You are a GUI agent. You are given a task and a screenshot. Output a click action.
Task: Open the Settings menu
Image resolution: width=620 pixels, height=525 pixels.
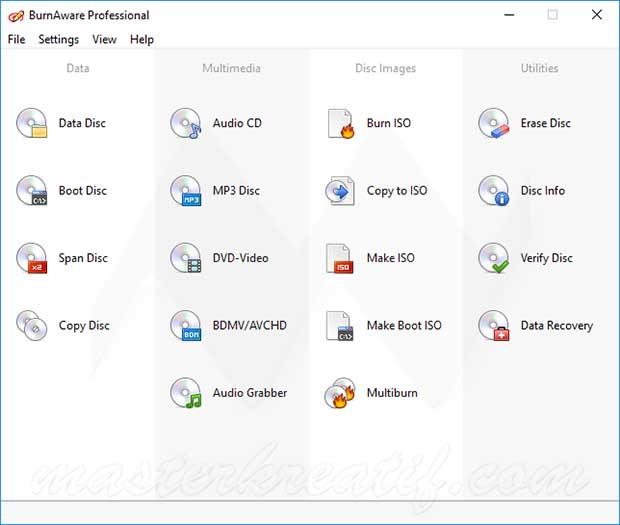pos(59,40)
